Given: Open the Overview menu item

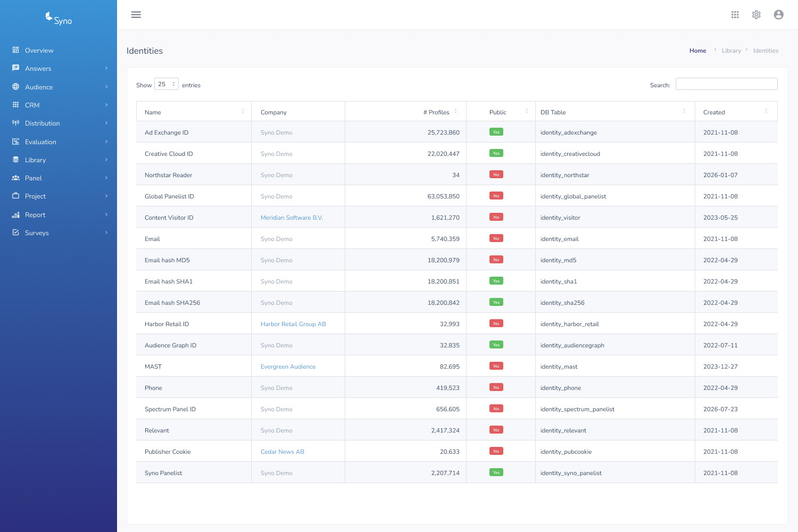Looking at the screenshot, I should [59, 51].
